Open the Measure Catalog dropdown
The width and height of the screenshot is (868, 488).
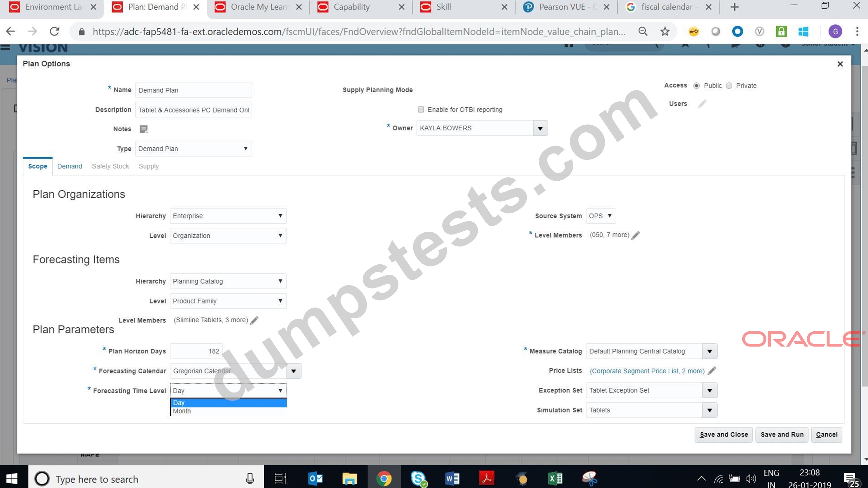[x=710, y=351]
